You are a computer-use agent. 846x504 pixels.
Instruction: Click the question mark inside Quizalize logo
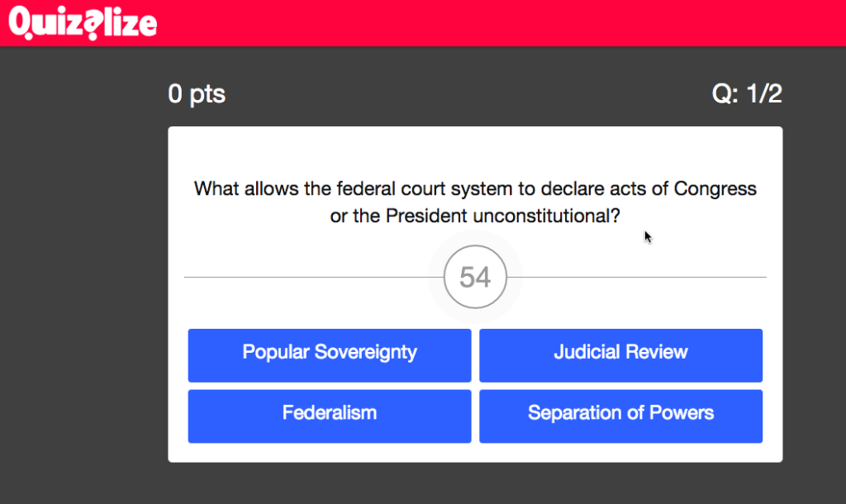coord(93,26)
